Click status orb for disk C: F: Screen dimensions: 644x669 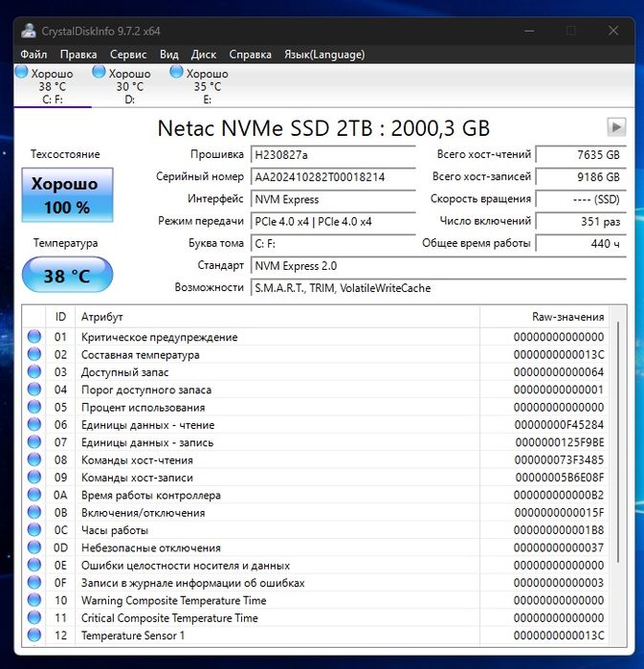(x=23, y=72)
